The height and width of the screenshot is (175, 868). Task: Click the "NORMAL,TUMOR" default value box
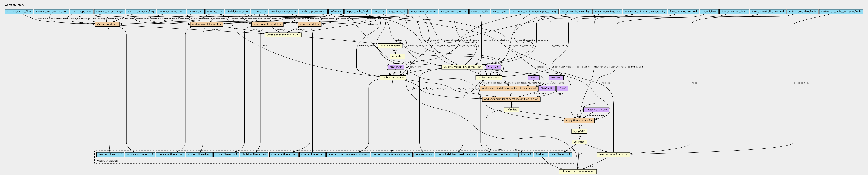(596, 110)
